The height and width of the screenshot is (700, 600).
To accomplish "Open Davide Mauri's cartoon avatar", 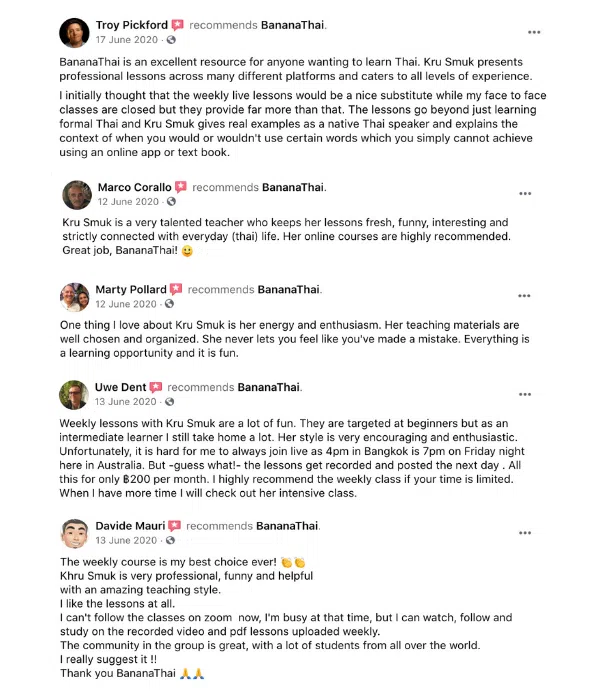I will click(x=74, y=532).
